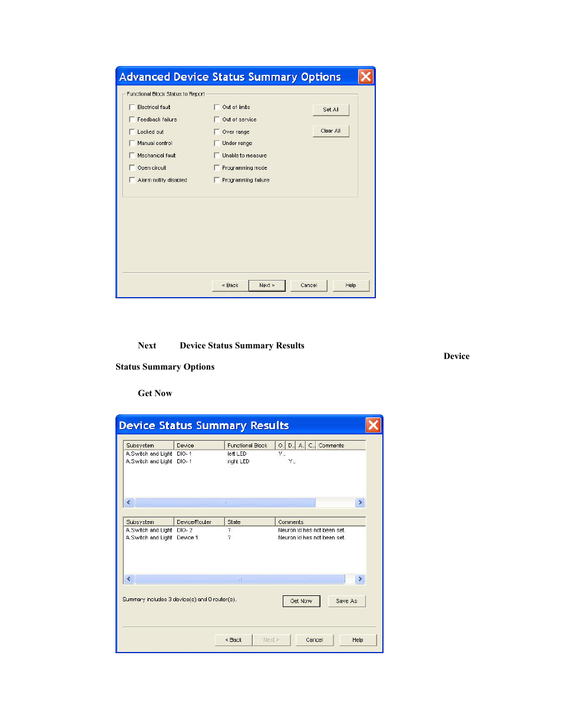Click the Get Now button
Screen dimensions: 562x728
pyautogui.click(x=301, y=601)
